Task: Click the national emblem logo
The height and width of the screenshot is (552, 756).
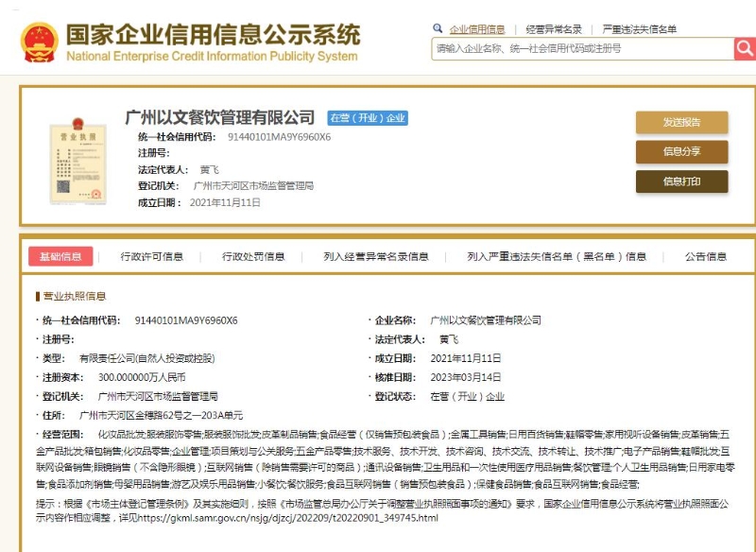Action: [39, 41]
